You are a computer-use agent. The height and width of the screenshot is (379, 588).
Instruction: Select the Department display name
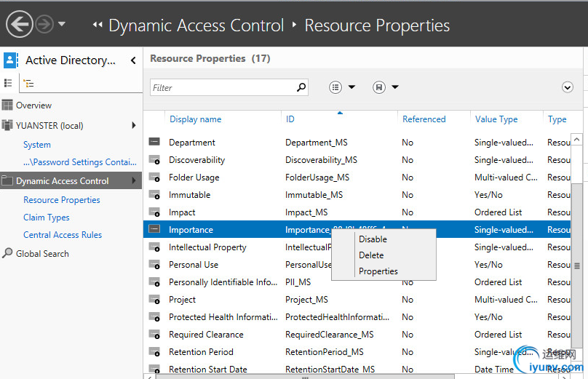point(192,143)
